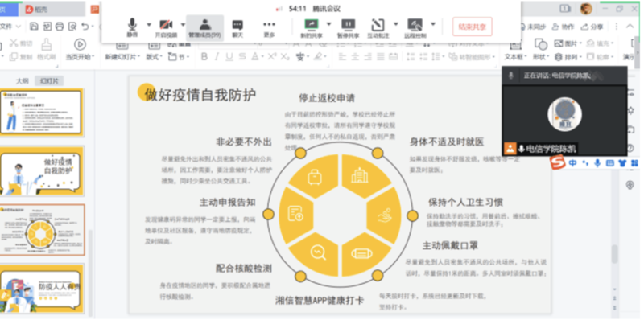Expand arrow next to 新的共享
This screenshot has width=644, height=320.
(328, 24)
